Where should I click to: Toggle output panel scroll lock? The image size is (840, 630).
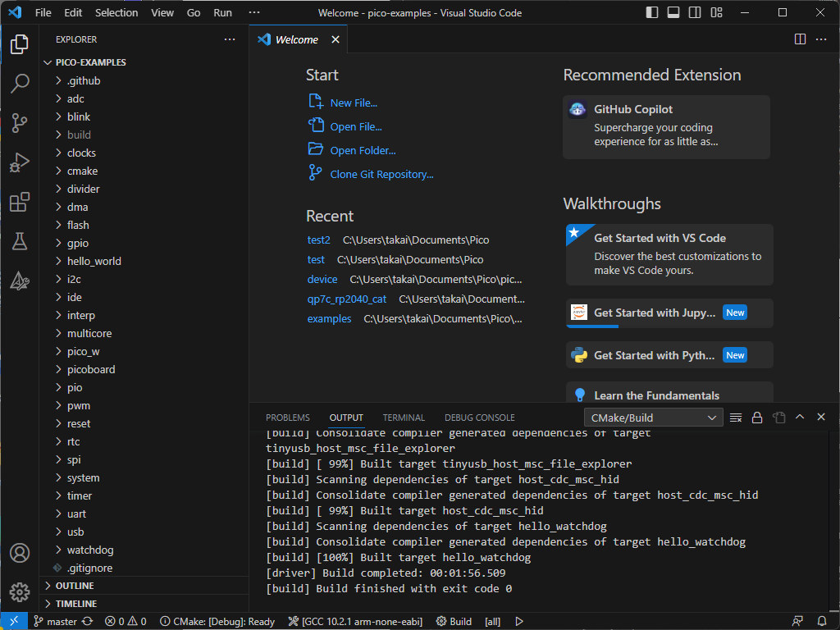point(757,418)
